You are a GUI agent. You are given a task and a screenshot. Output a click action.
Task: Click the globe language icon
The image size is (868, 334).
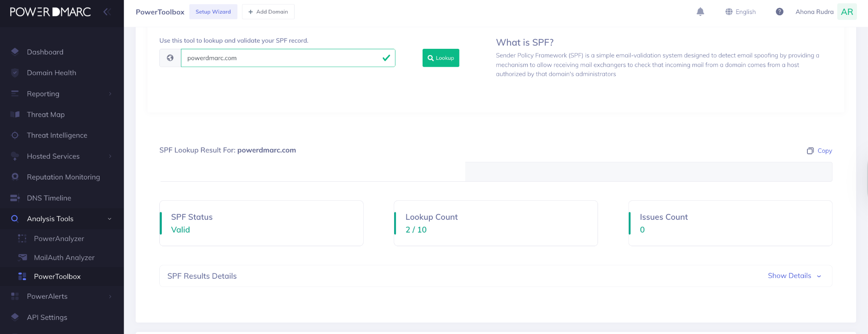pyautogui.click(x=729, y=12)
